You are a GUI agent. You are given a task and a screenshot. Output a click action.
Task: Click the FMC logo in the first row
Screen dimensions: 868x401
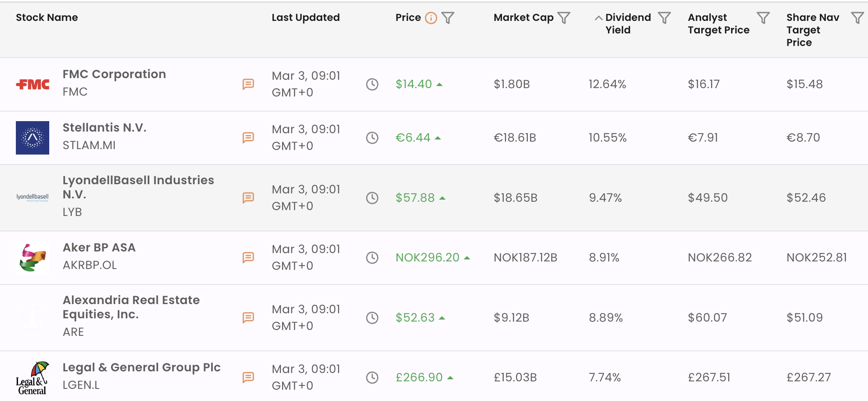33,84
